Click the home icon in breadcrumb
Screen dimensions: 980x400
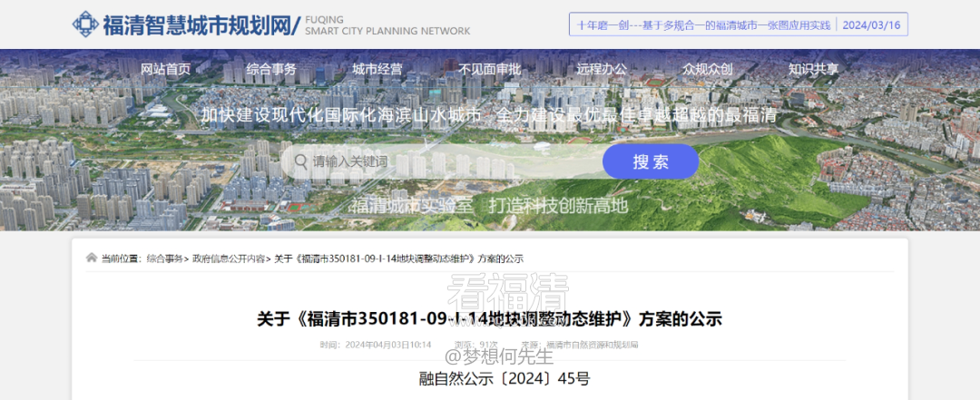[x=91, y=259]
